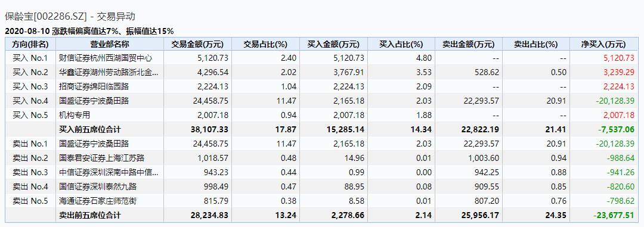The width and height of the screenshot is (644, 227).
Task: Select trade ratio 13.24
Action: [286, 215]
